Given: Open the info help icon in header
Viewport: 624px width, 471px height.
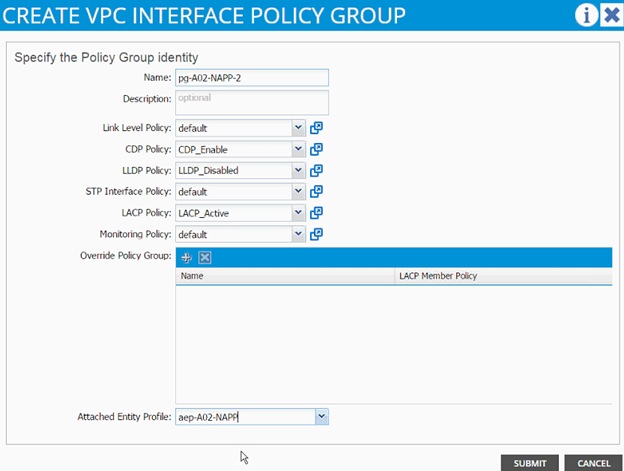Looking at the screenshot, I should pyautogui.click(x=586, y=15).
